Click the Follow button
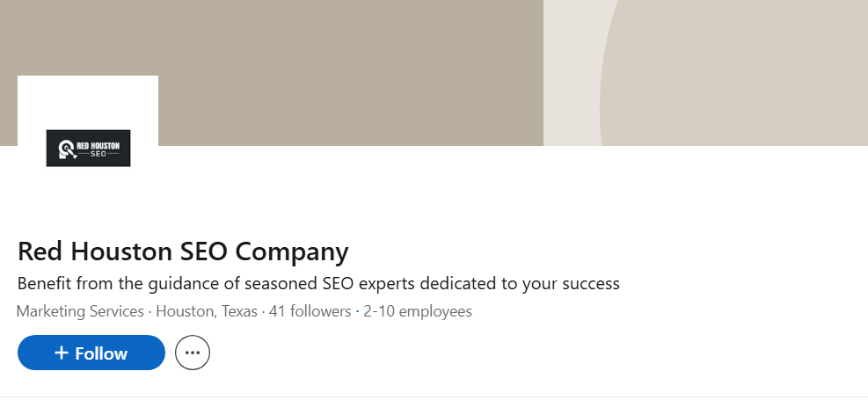Viewport: 868px width, 415px height. (91, 353)
